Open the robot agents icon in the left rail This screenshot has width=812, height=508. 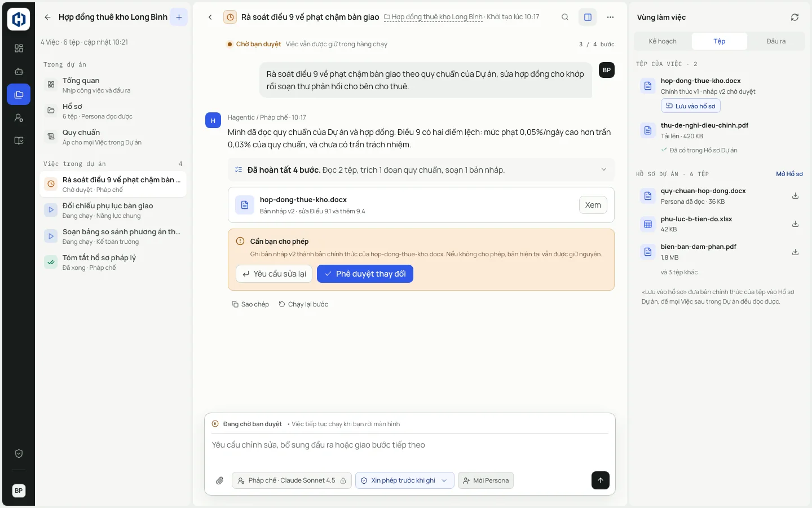pyautogui.click(x=19, y=72)
